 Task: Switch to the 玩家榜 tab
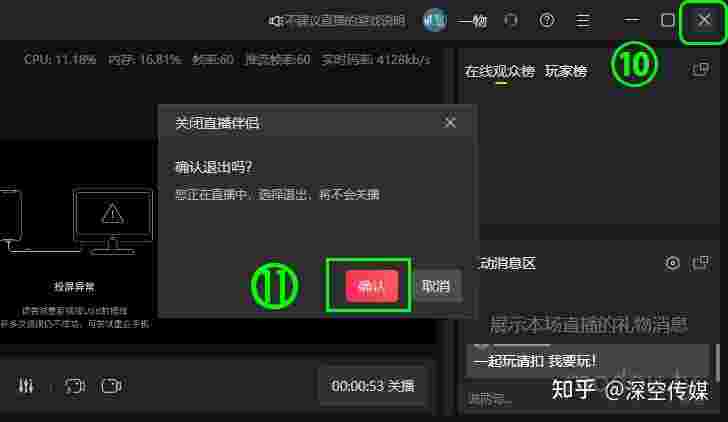pyautogui.click(x=566, y=71)
